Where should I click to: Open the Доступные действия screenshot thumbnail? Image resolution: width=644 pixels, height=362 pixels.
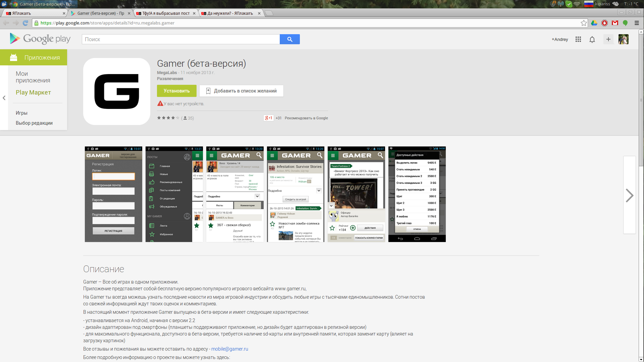(x=417, y=194)
